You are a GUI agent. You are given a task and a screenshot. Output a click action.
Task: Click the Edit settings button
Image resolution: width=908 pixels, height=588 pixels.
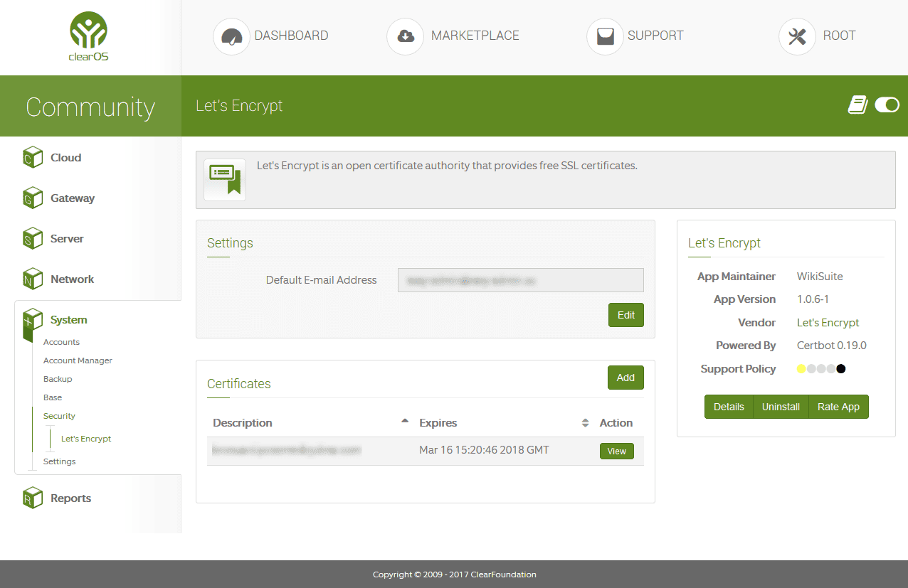tap(626, 315)
